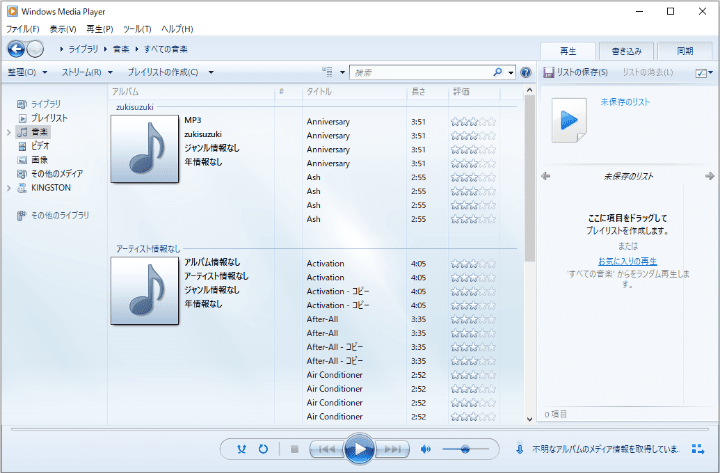
Task: Open the プレイリストの作成(C) dropdown arrow
Action: (211, 72)
